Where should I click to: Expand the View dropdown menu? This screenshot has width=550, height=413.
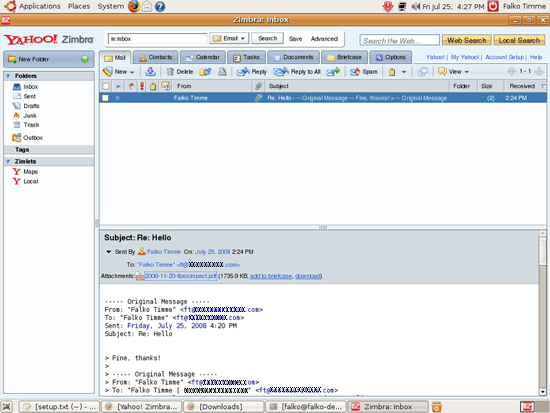click(453, 72)
